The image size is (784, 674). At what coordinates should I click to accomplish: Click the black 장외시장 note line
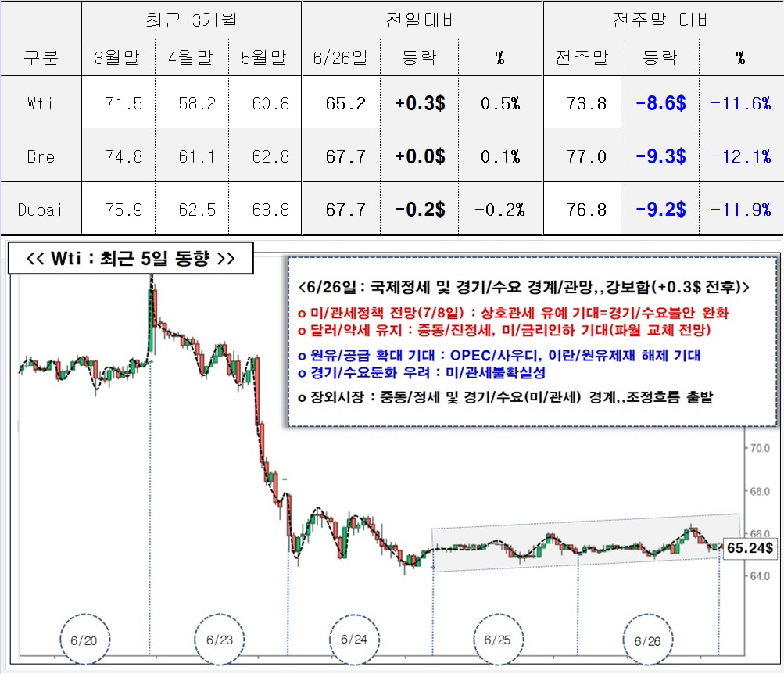[x=506, y=397]
